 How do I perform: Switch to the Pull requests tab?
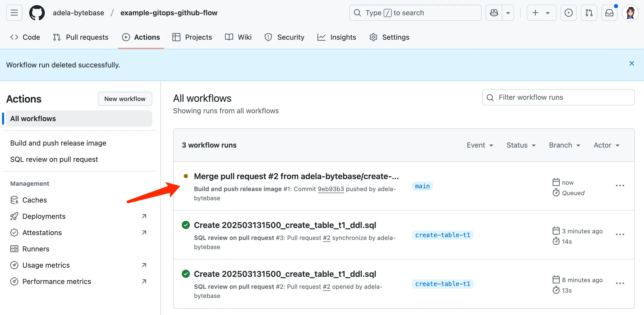click(x=81, y=37)
